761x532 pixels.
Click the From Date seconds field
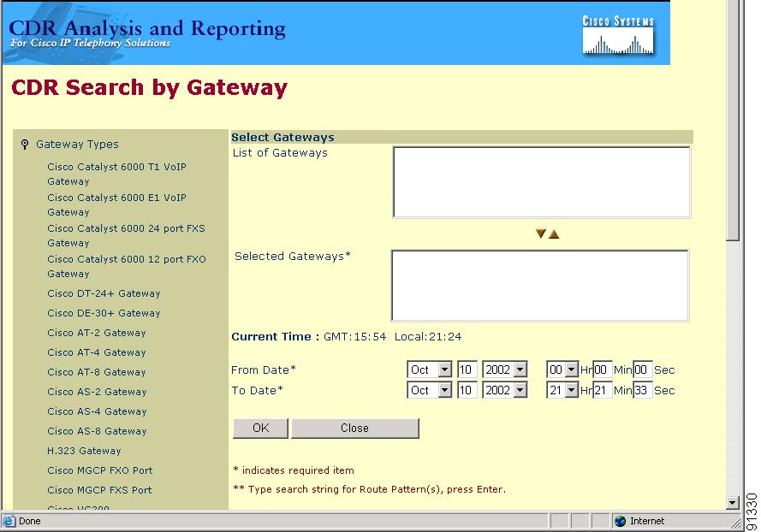643,369
